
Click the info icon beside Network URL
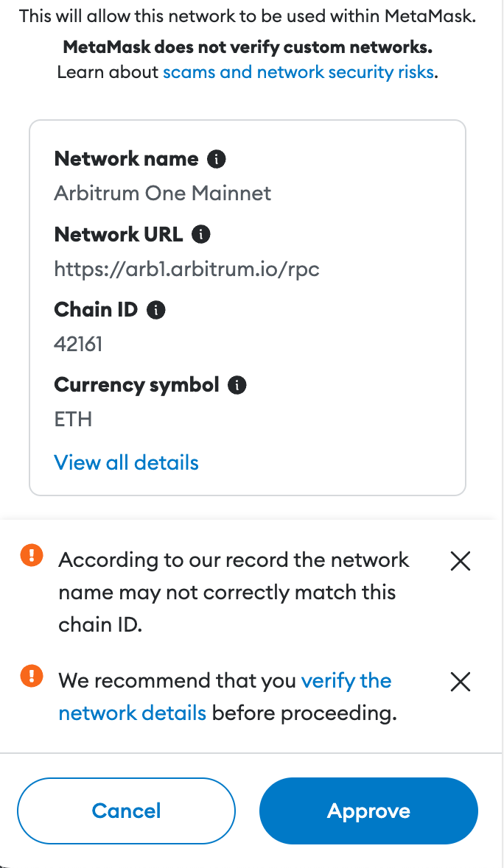coord(200,234)
